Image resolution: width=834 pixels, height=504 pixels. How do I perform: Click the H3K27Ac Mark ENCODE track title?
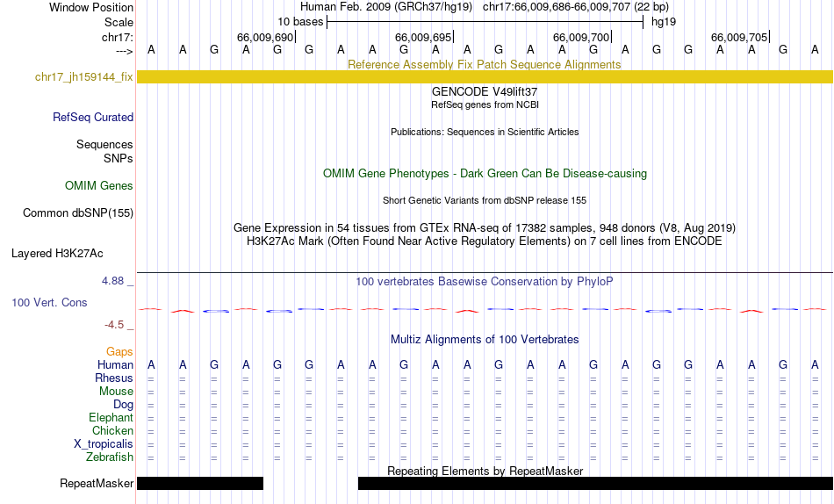[484, 241]
